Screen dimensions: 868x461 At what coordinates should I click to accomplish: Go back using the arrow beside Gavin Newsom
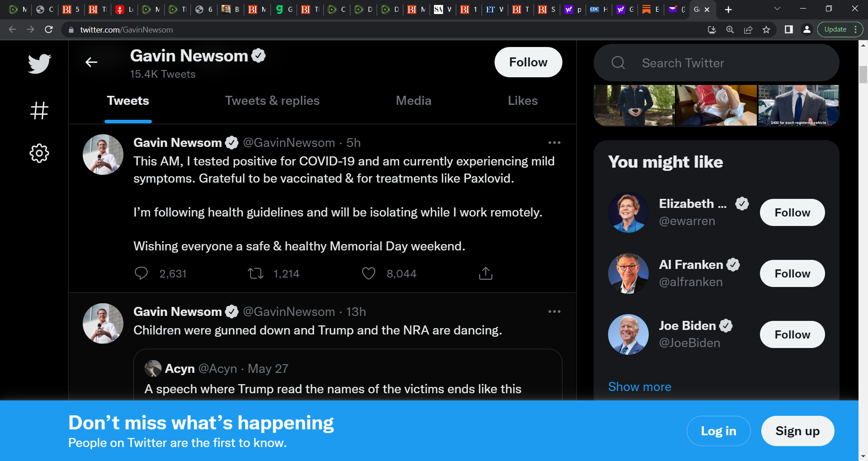coord(91,62)
